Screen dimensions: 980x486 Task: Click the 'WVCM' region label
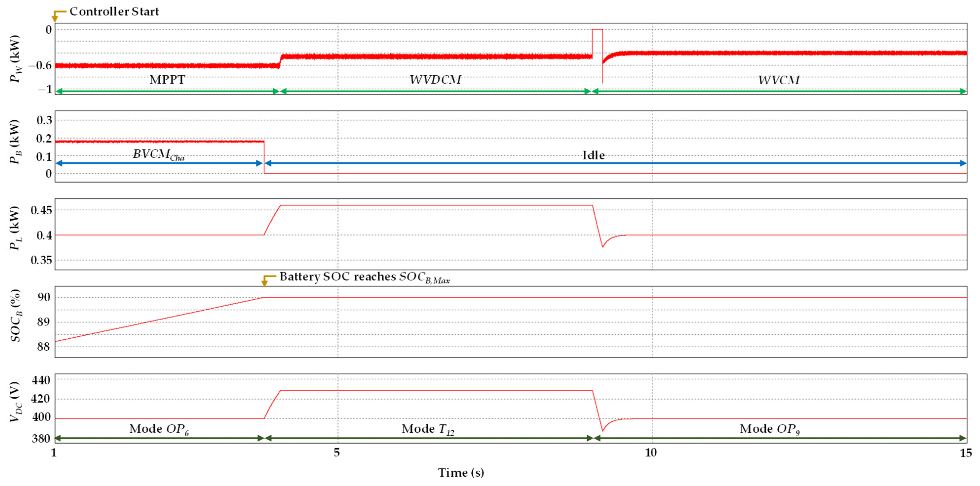[x=779, y=80]
